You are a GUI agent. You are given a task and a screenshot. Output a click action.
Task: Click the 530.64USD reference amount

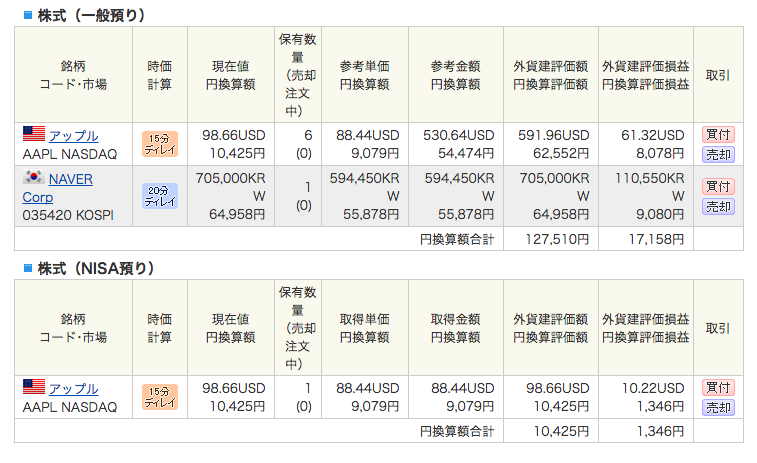(x=459, y=135)
